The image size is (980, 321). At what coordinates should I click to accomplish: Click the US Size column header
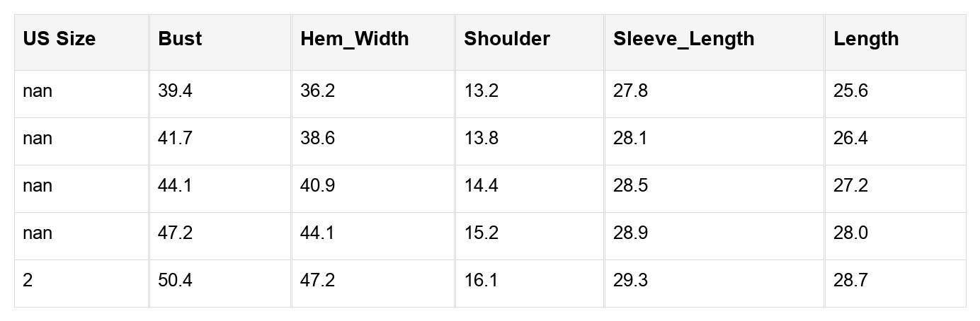tap(59, 39)
